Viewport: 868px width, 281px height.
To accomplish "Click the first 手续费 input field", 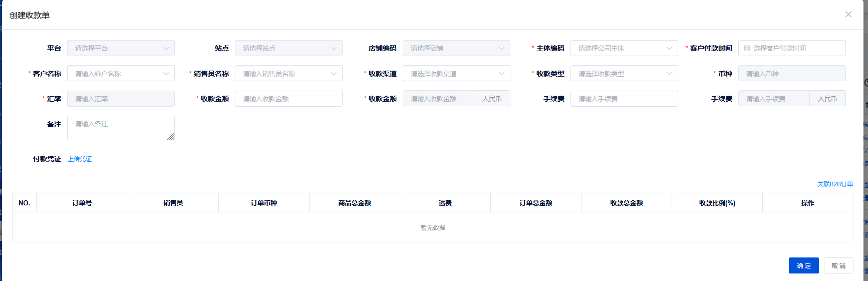I will click(624, 99).
